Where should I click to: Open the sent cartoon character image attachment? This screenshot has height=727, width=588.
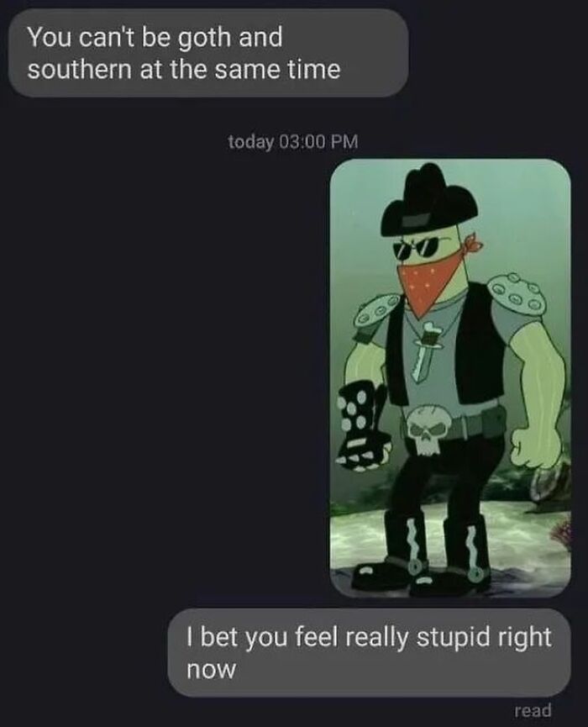pos(450,378)
